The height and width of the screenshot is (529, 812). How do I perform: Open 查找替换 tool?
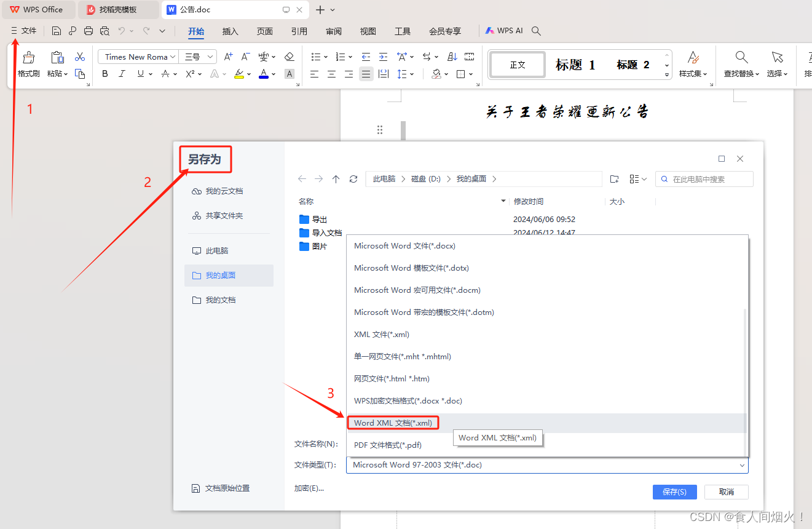[742, 65]
